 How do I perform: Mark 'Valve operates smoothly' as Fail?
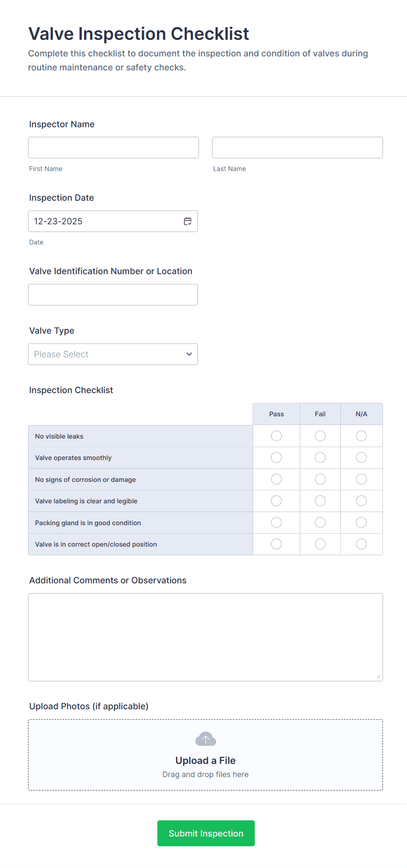(x=320, y=457)
